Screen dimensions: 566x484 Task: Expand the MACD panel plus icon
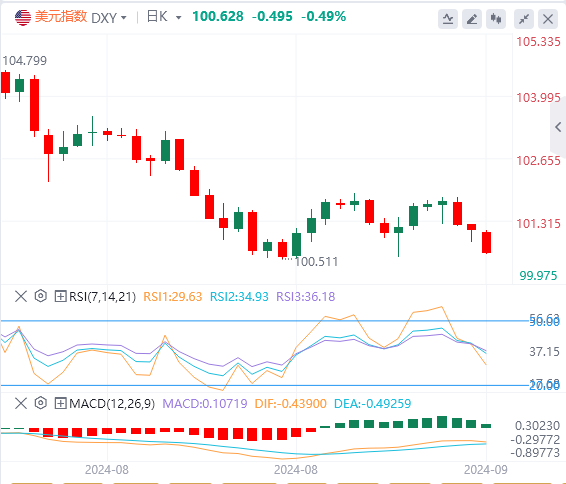[x=60, y=403]
